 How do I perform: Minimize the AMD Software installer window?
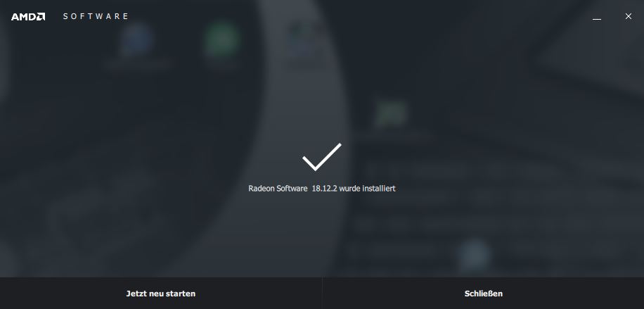click(597, 17)
